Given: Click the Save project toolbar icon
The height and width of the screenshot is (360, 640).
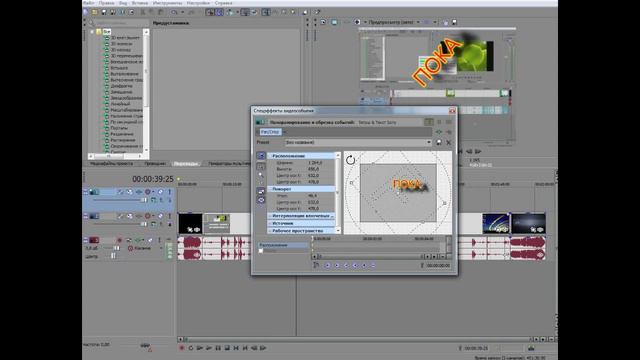Looking at the screenshot, I should [104, 12].
